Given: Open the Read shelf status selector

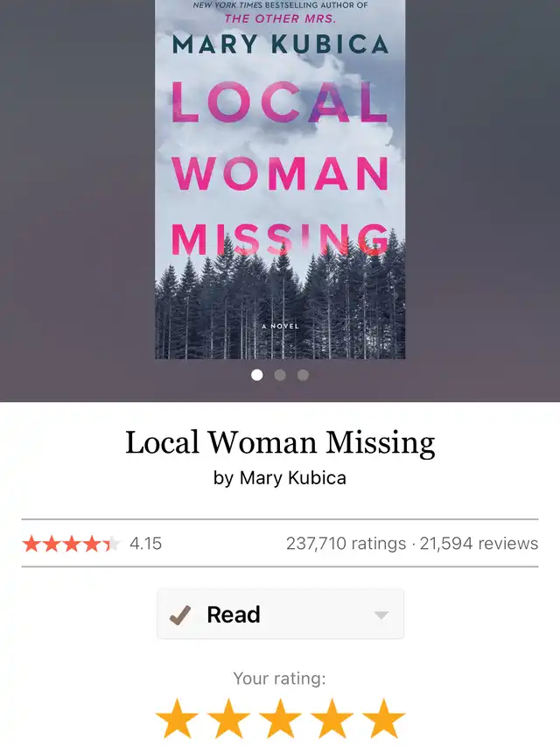Looking at the screenshot, I should coord(281,614).
